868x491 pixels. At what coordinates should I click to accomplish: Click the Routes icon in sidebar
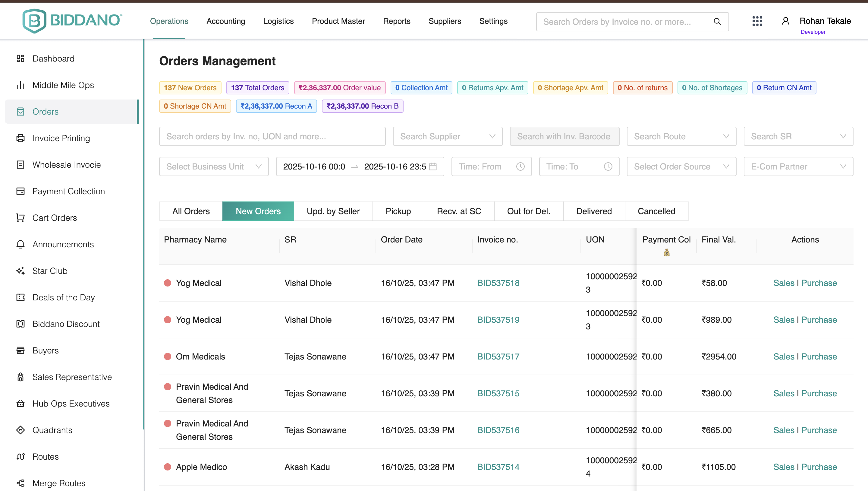(x=20, y=457)
